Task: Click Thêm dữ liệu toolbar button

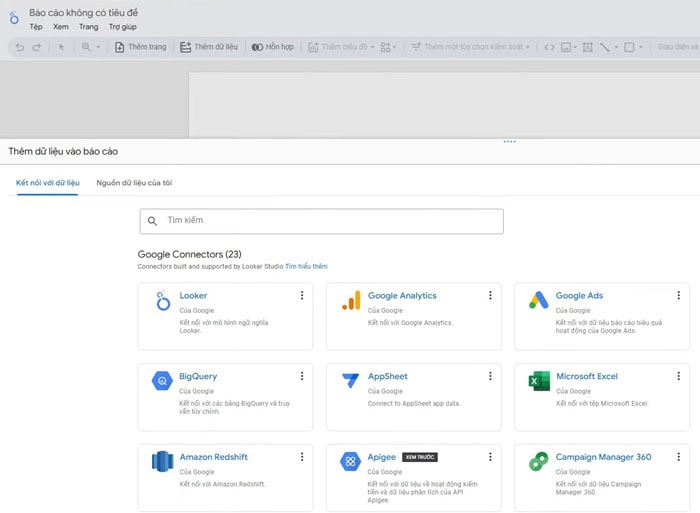Action: 208,47
